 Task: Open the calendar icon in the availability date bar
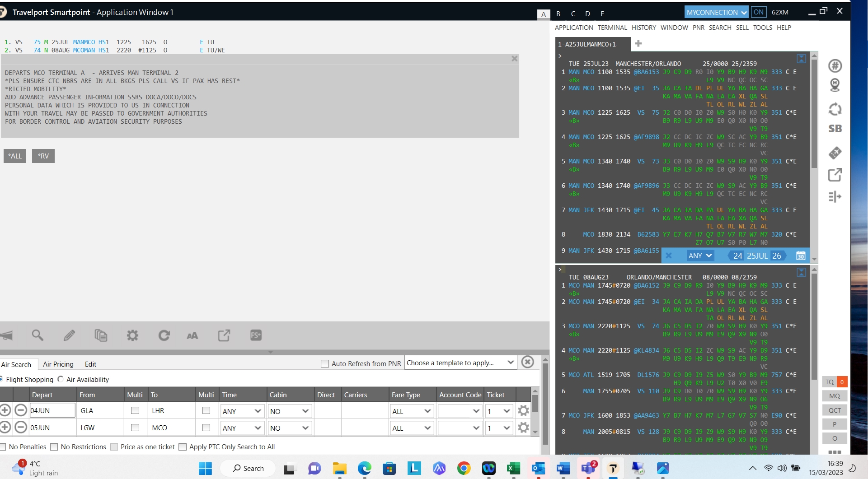[x=801, y=256]
